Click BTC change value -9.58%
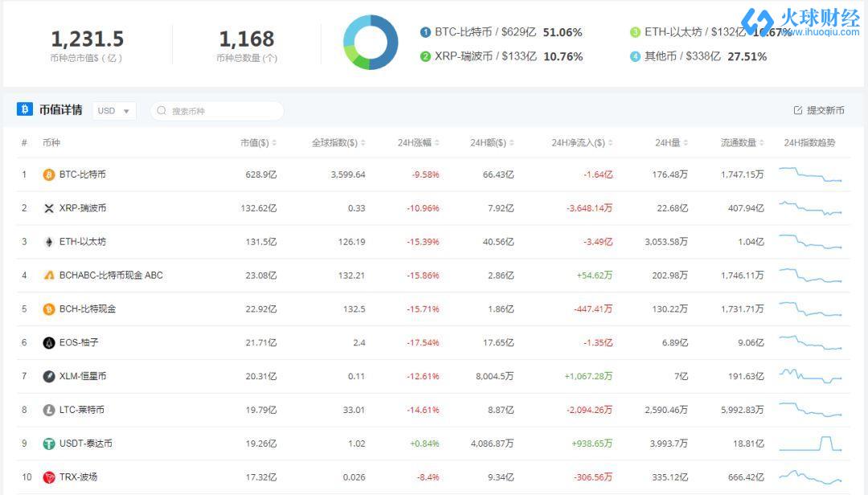 pyautogui.click(x=425, y=174)
